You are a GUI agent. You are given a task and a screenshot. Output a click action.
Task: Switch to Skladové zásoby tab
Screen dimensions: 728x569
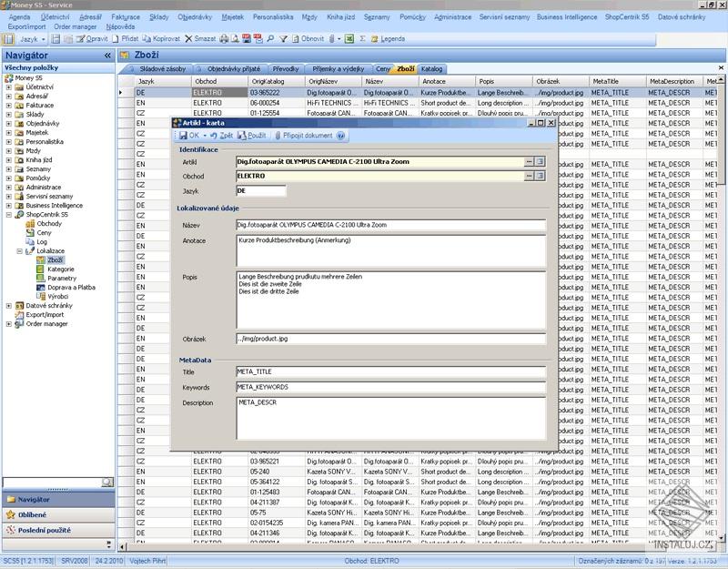pos(163,69)
